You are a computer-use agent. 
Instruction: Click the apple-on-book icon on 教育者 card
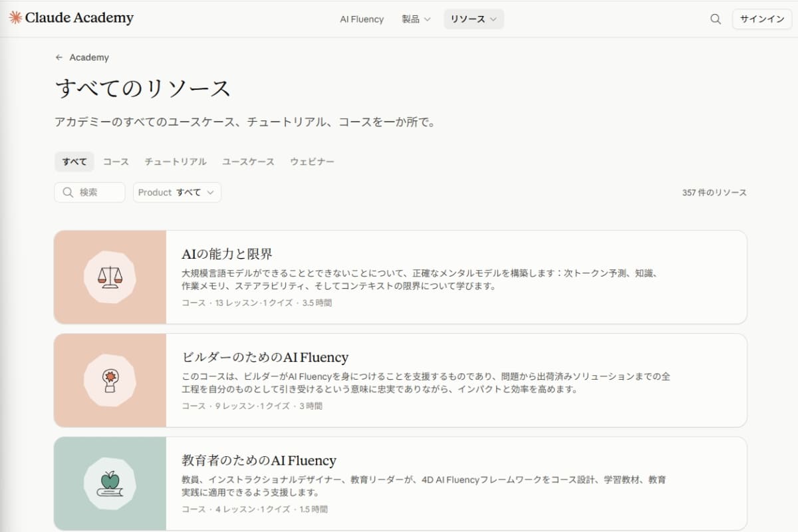pyautogui.click(x=110, y=484)
